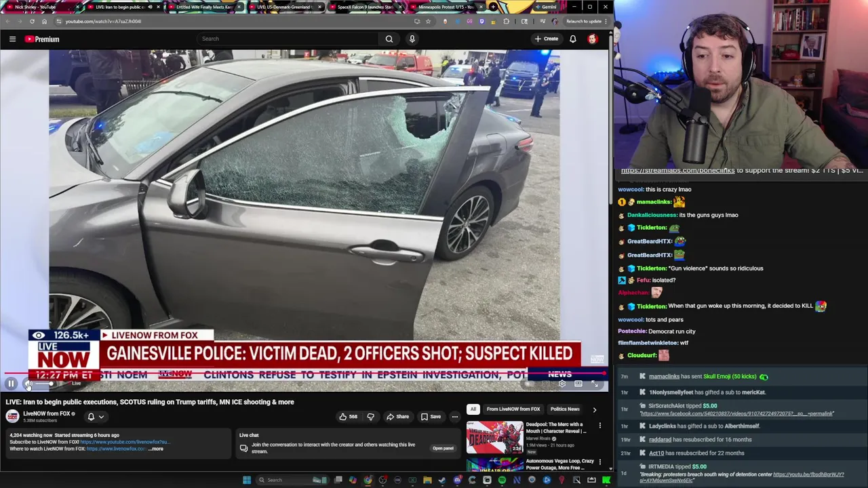Open the Create button

547,39
